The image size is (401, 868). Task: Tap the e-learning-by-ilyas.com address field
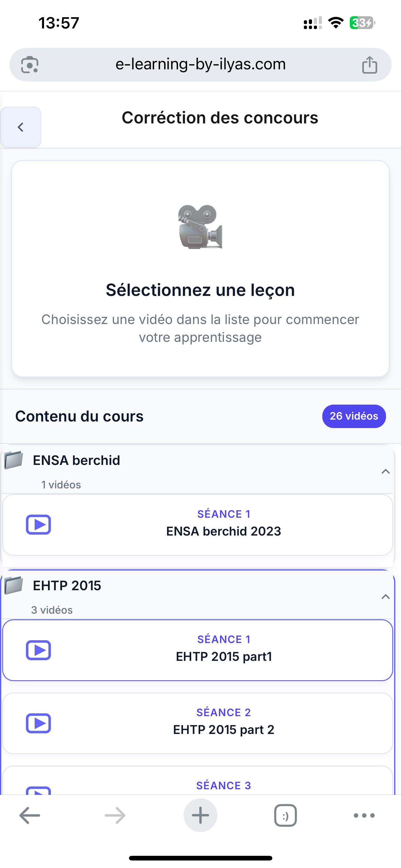pos(200,64)
